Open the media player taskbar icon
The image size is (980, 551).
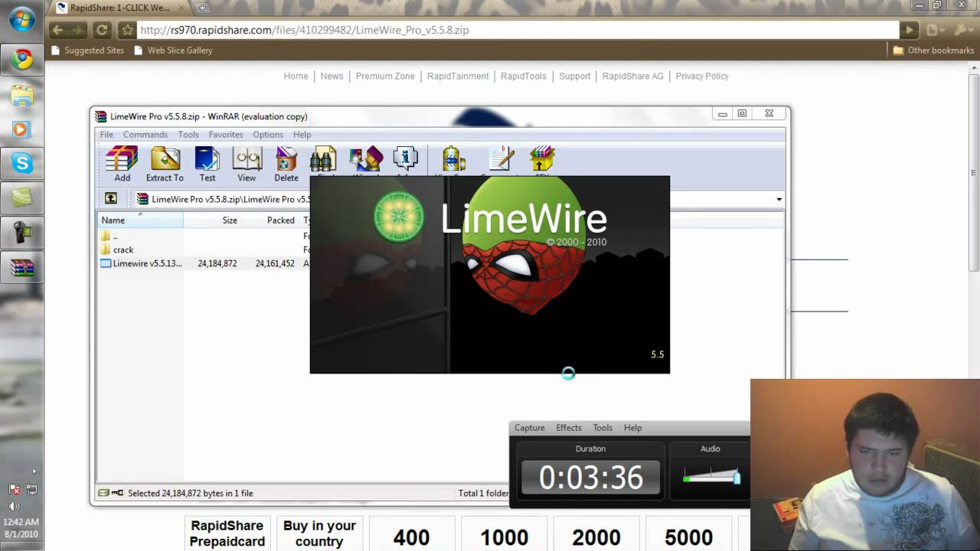[x=21, y=129]
